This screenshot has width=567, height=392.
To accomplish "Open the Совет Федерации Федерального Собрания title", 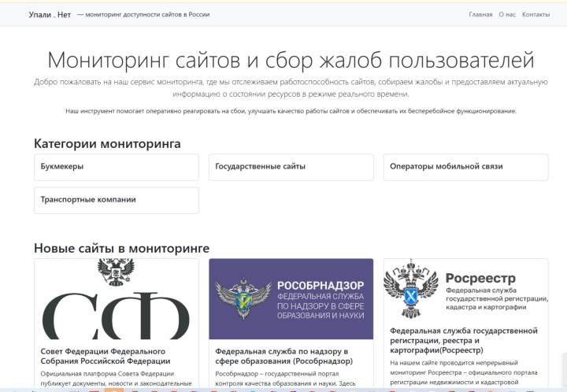I will point(106,357).
